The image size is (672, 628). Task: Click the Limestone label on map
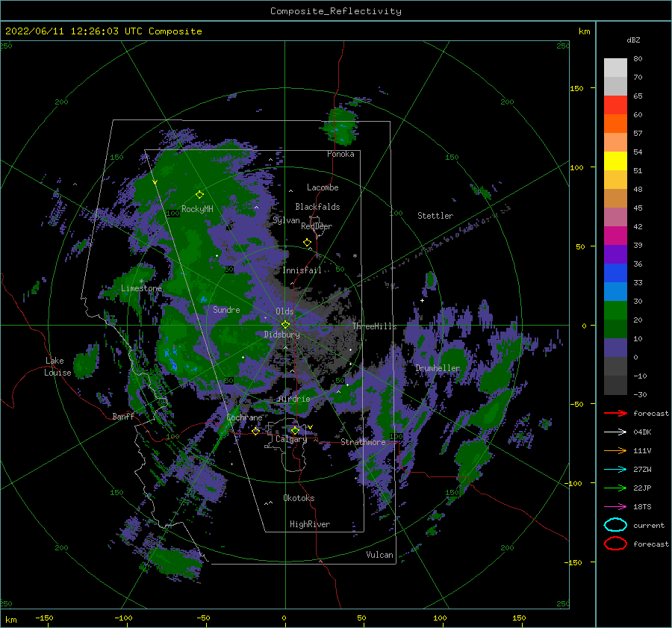tap(141, 288)
